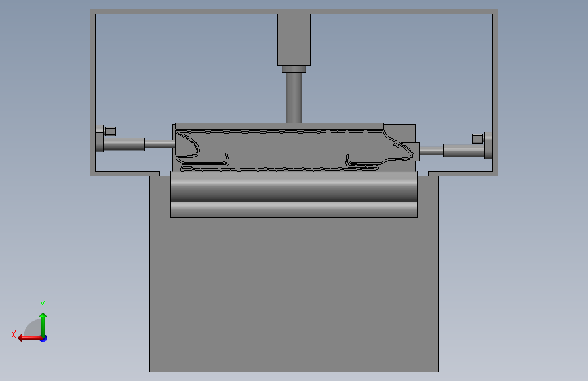588x381 pixels.
Task: Click the blue Z axis dot of triad
Action: 44,338
